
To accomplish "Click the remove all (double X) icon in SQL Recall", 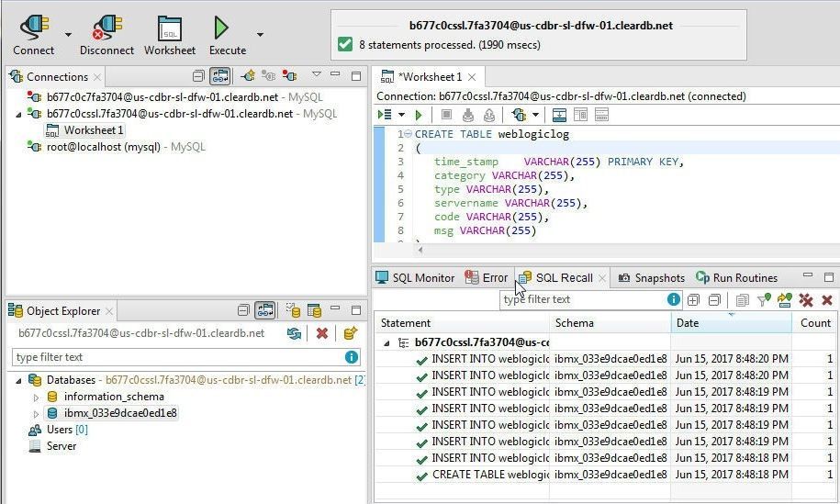I will coord(806,300).
